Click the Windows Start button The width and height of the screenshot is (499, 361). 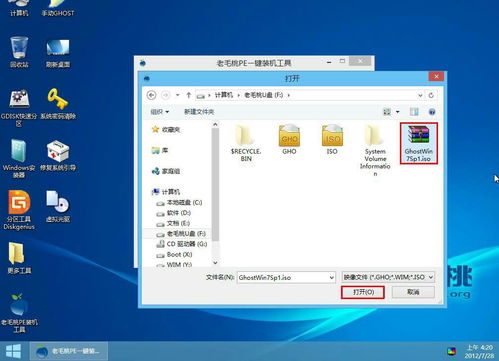click(14, 351)
